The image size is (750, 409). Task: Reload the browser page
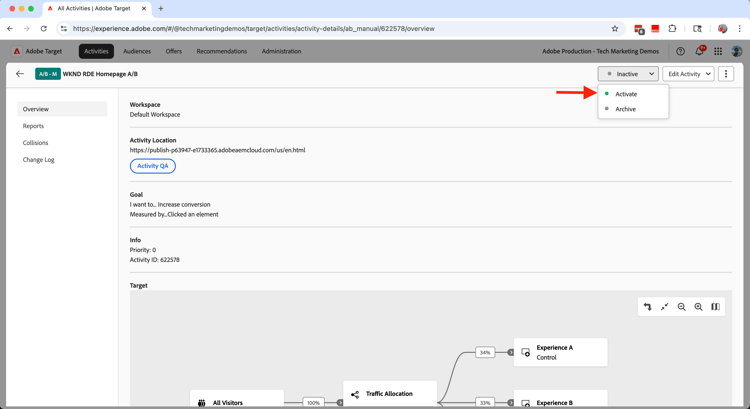tap(44, 29)
